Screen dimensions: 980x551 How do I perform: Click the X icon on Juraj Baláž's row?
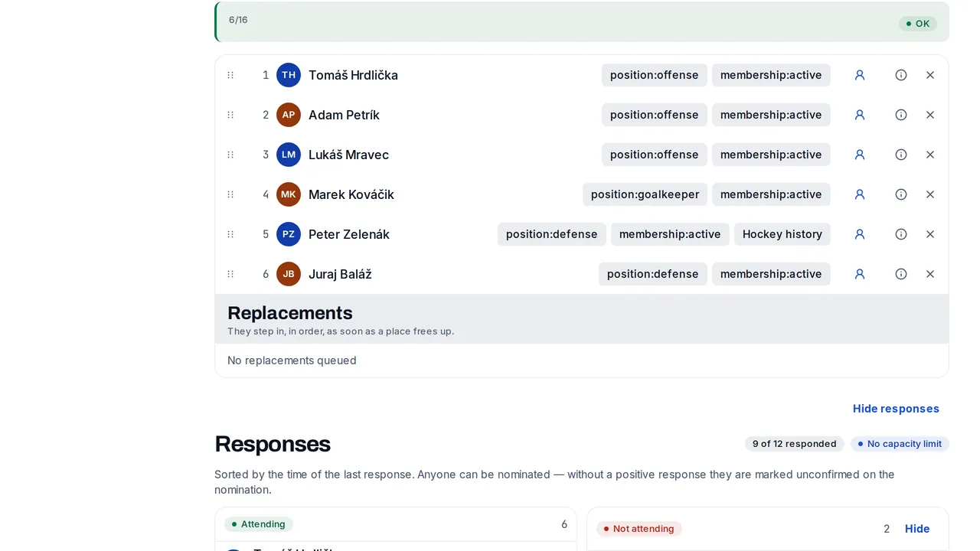point(930,274)
